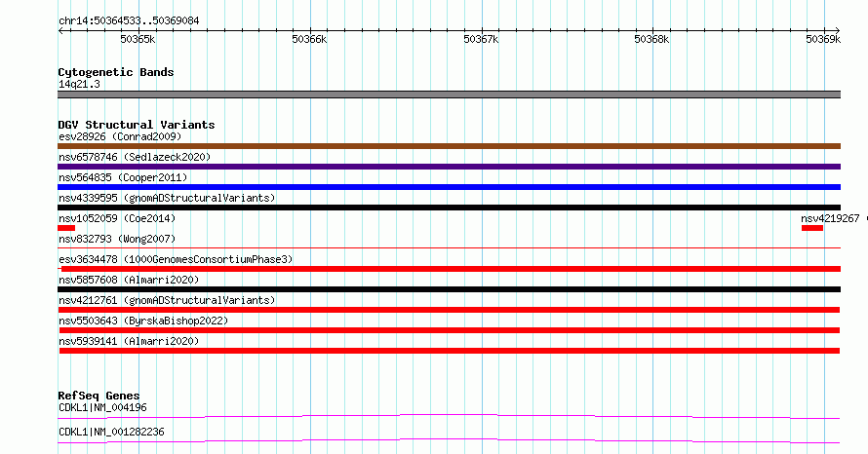Click the red nsv5939141 (Almarri2020) bar

pos(449,351)
